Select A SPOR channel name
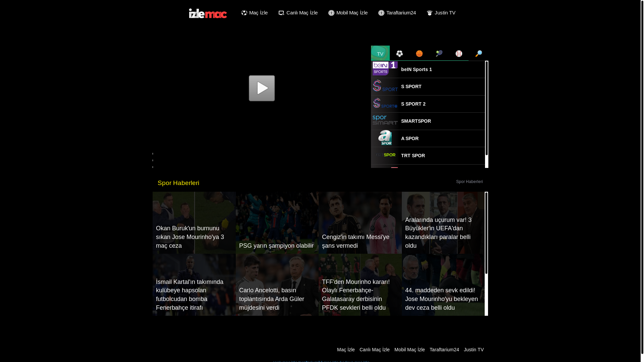 (x=410, y=138)
